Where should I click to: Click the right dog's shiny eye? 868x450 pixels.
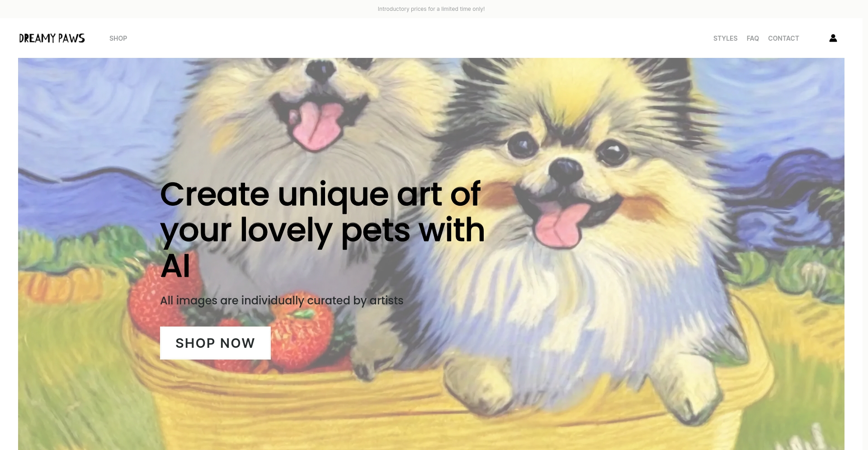[611, 152]
